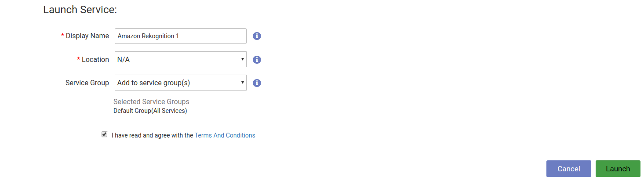This screenshot has width=644, height=181.
Task: Click the red asterisk before Display Name
Action: (x=62, y=36)
